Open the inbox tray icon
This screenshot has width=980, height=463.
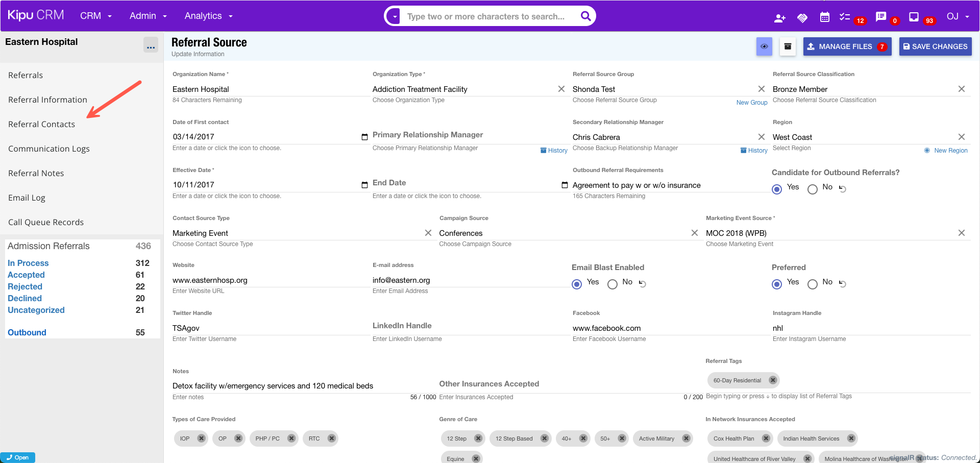pos(914,17)
